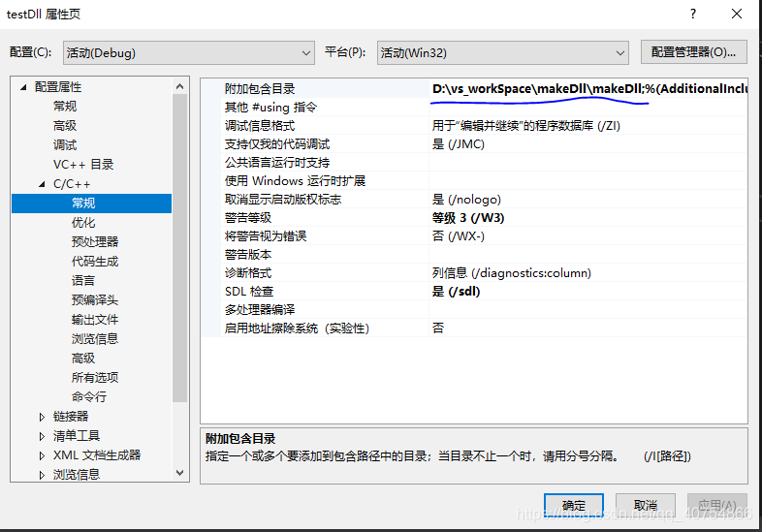Open the 配置 Debug dropdown

click(188, 52)
